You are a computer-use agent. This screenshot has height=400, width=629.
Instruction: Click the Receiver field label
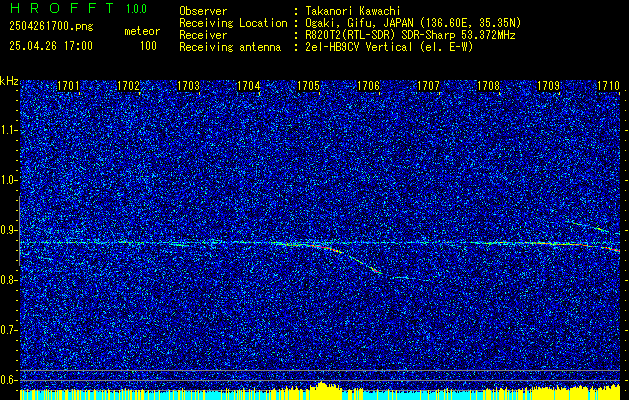click(x=203, y=35)
